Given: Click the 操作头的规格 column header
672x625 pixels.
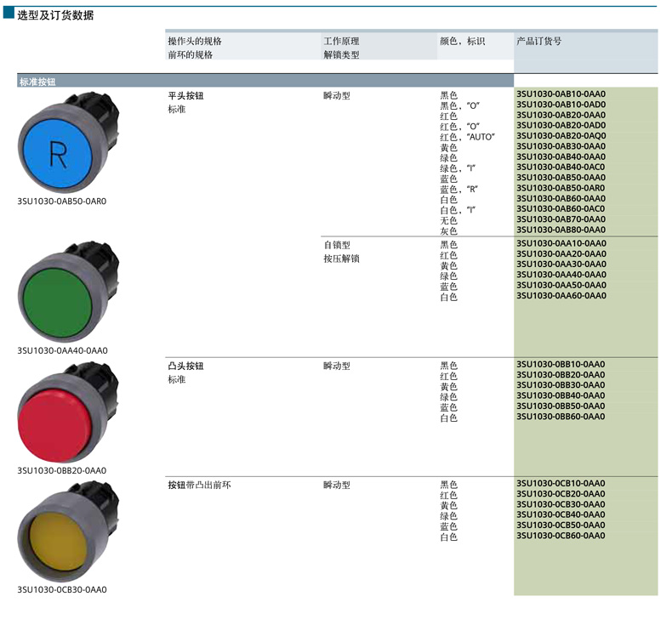Looking at the screenshot, I should tap(195, 41).
